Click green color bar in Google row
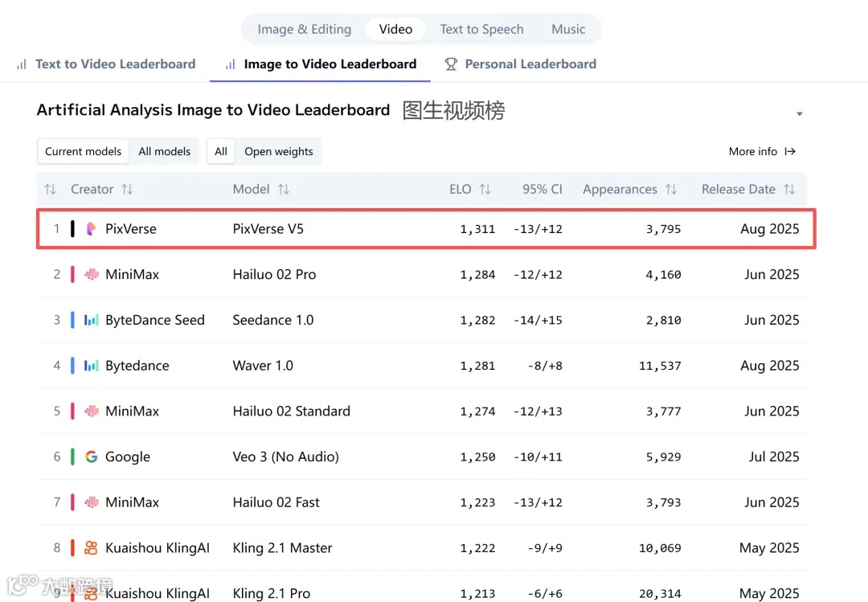 [x=72, y=457]
